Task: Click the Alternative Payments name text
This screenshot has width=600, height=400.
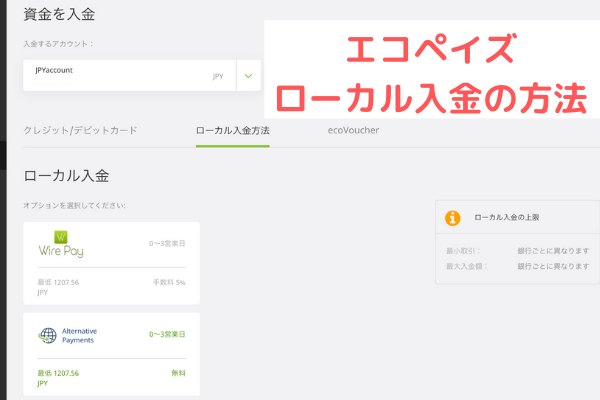Action: pos(80,335)
